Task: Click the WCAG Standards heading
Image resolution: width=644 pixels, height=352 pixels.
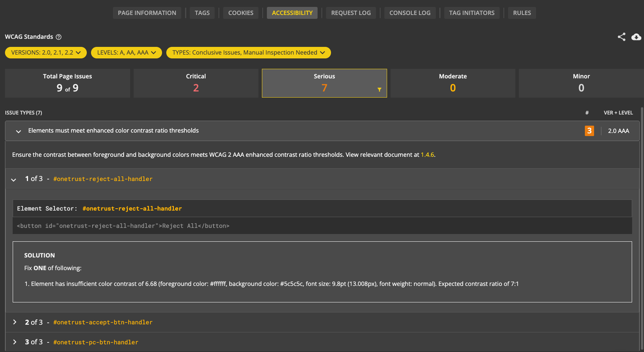Action: pos(29,37)
